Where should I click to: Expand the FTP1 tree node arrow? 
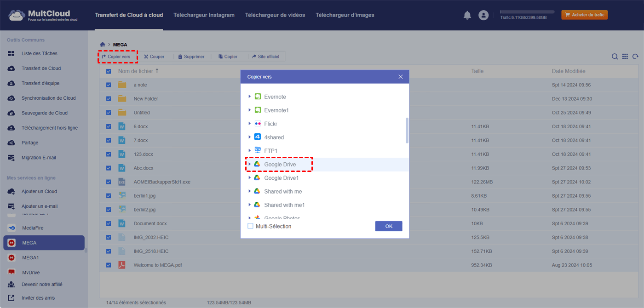click(250, 150)
